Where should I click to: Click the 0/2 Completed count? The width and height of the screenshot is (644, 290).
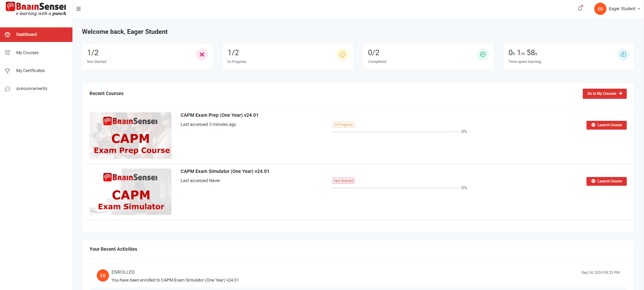click(374, 53)
